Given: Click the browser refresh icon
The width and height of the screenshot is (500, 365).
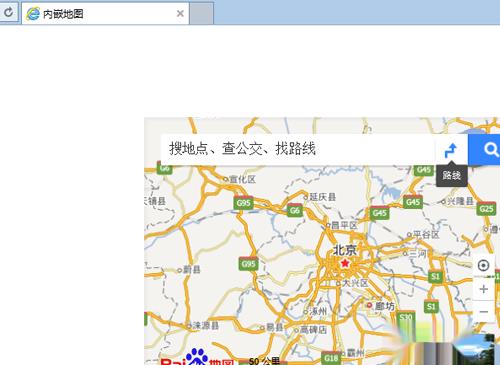Looking at the screenshot, I should (8, 12).
